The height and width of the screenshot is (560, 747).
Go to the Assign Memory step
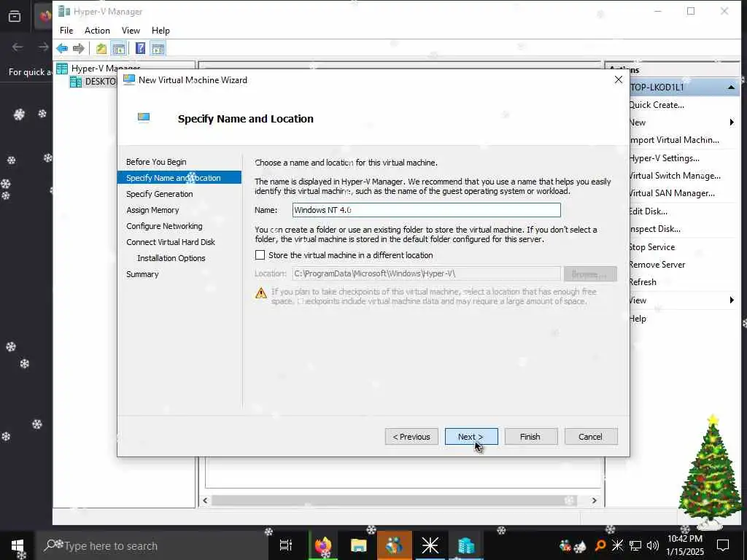click(152, 210)
